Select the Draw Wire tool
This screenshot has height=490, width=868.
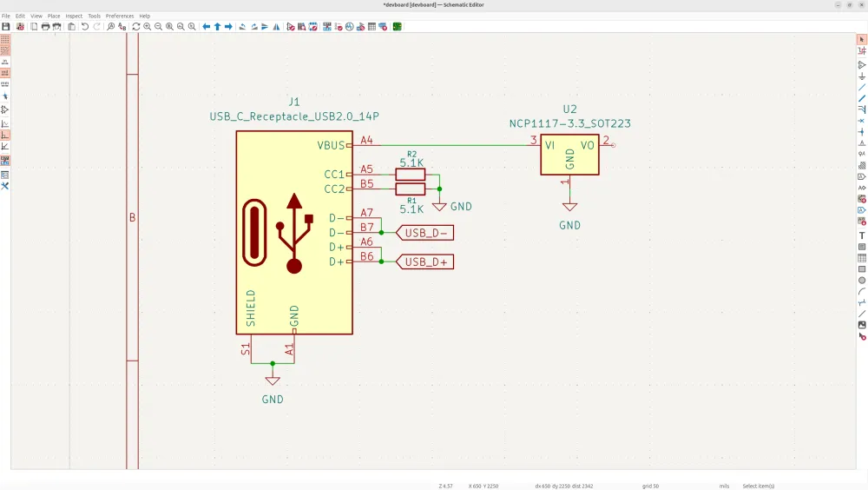pos(862,88)
